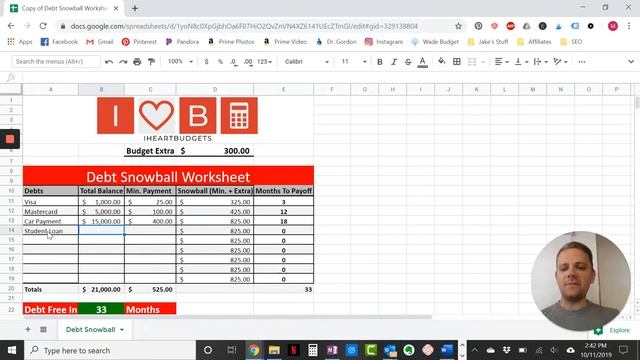Open the text color picker
This screenshot has width=640, height=360.
tap(422, 62)
